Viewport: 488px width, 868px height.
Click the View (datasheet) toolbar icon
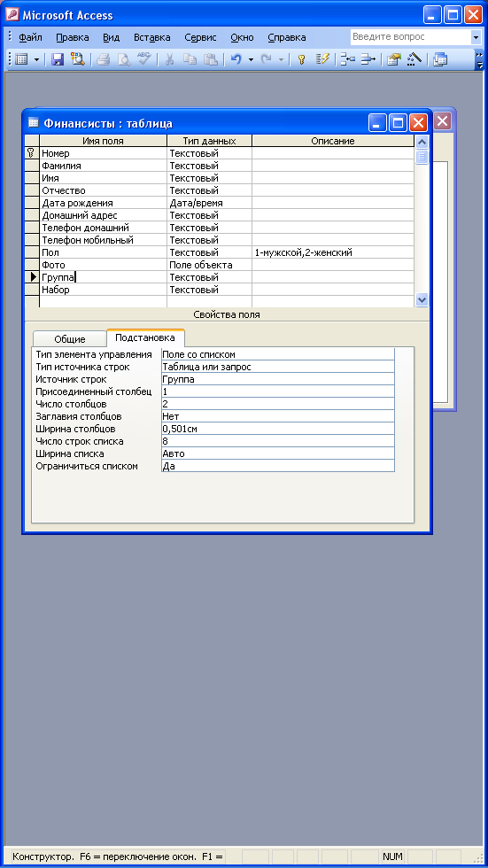point(21,59)
